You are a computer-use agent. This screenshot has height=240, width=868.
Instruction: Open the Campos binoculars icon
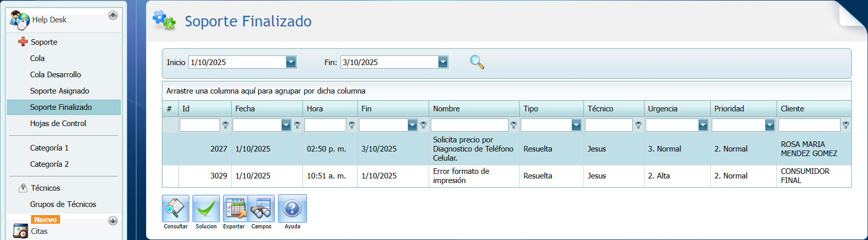click(x=261, y=208)
